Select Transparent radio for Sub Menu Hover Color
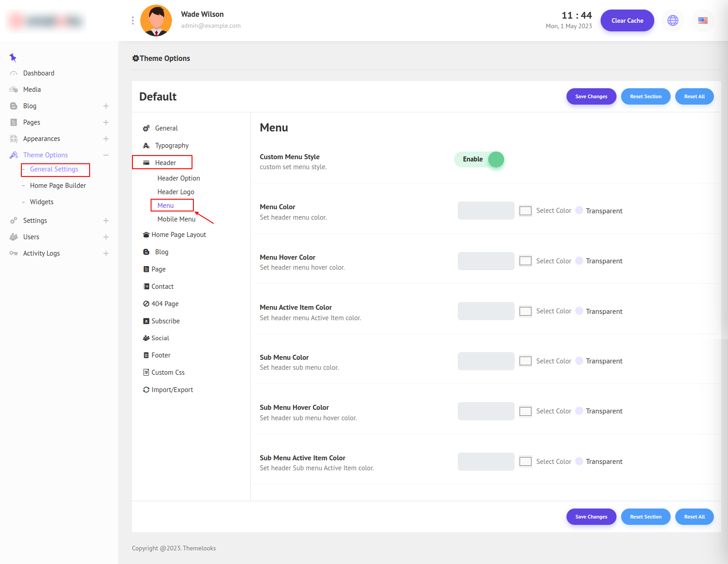The width and height of the screenshot is (728, 564). [579, 411]
